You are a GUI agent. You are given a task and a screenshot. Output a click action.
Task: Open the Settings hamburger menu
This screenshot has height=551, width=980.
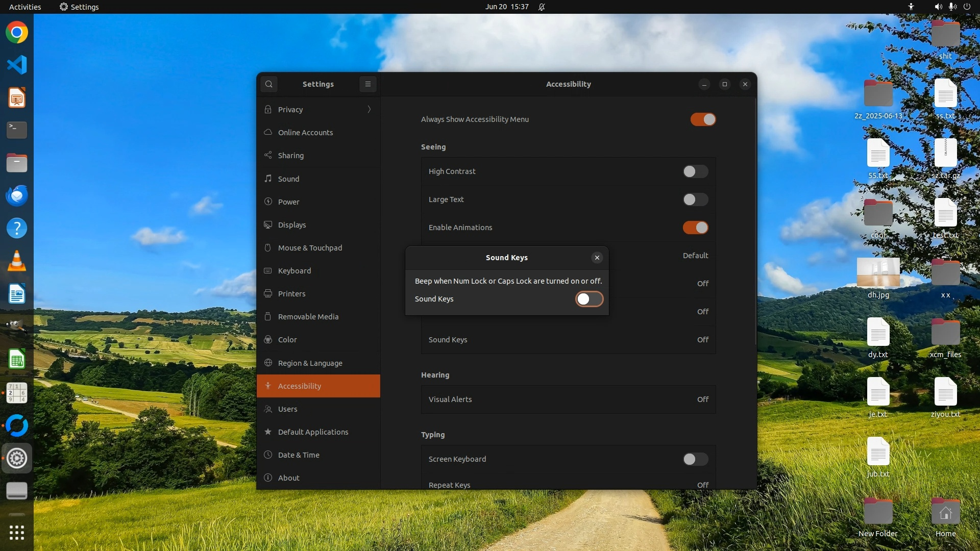coord(367,84)
